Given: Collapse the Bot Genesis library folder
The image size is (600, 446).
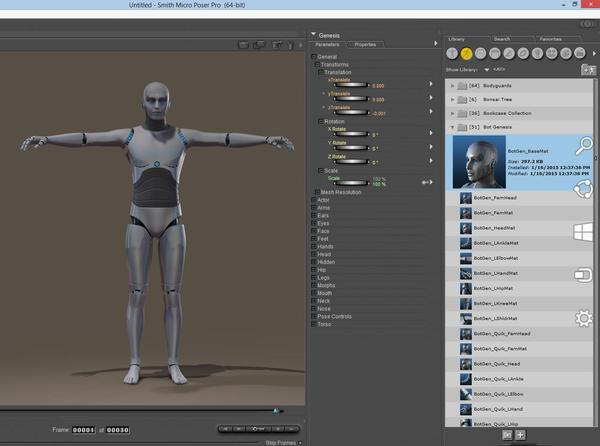Looking at the screenshot, I should click(452, 128).
